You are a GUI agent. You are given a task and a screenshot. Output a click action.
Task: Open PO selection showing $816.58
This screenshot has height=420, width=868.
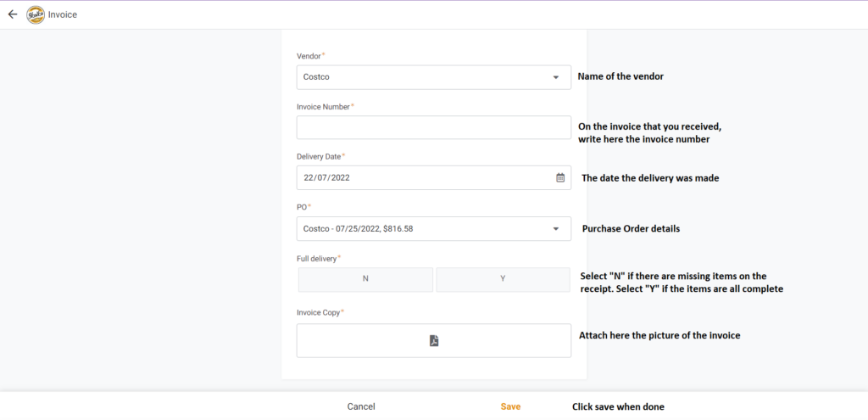click(x=434, y=229)
